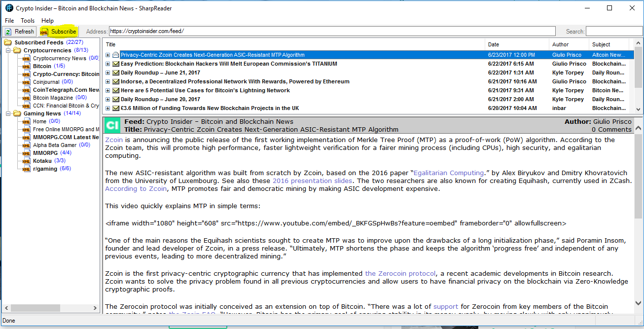This screenshot has width=644, height=329.
Task: Select the r/gaming (6/6) feed
Action: (52, 169)
